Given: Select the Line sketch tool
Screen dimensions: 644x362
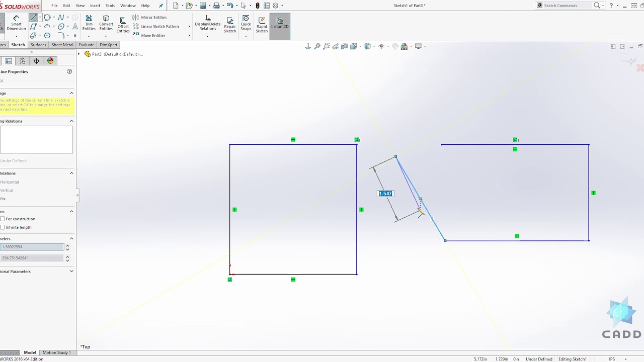Looking at the screenshot, I should tap(33, 18).
